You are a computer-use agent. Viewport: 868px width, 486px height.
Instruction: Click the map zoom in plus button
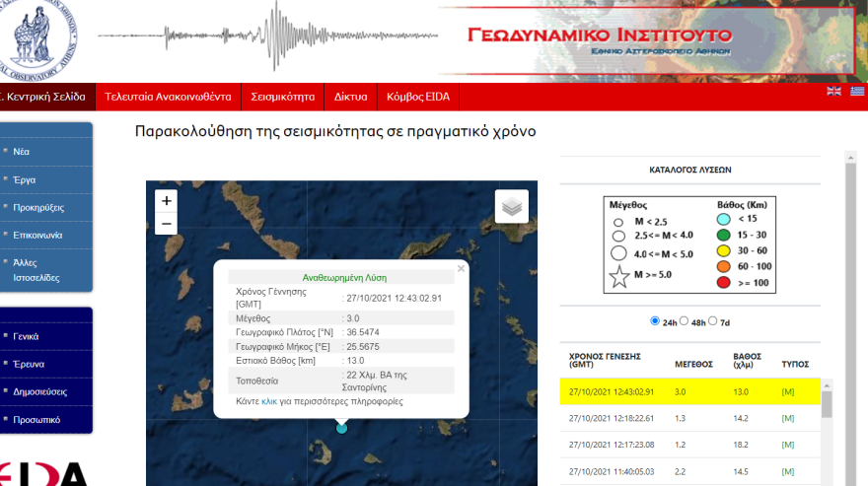tap(167, 201)
